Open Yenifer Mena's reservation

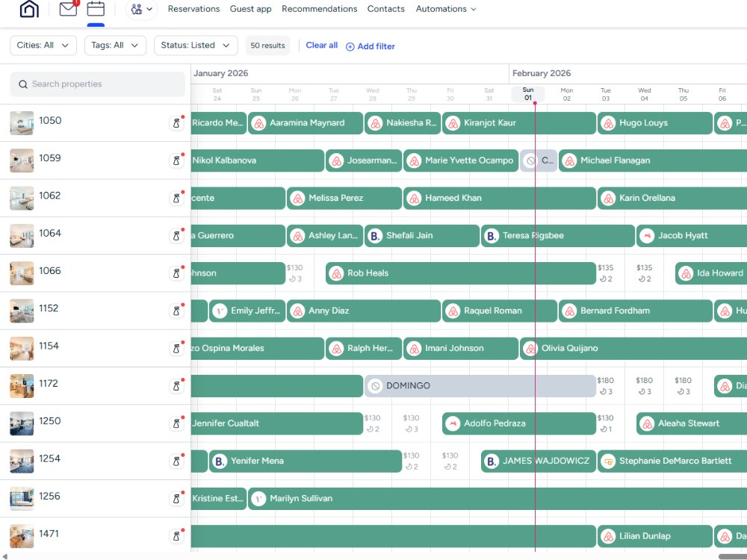tap(306, 461)
